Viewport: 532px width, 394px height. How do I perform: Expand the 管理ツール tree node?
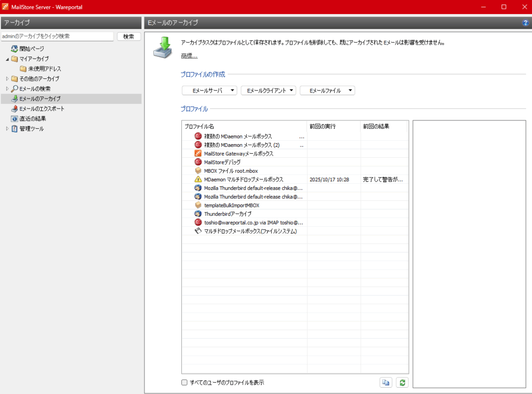coord(7,129)
